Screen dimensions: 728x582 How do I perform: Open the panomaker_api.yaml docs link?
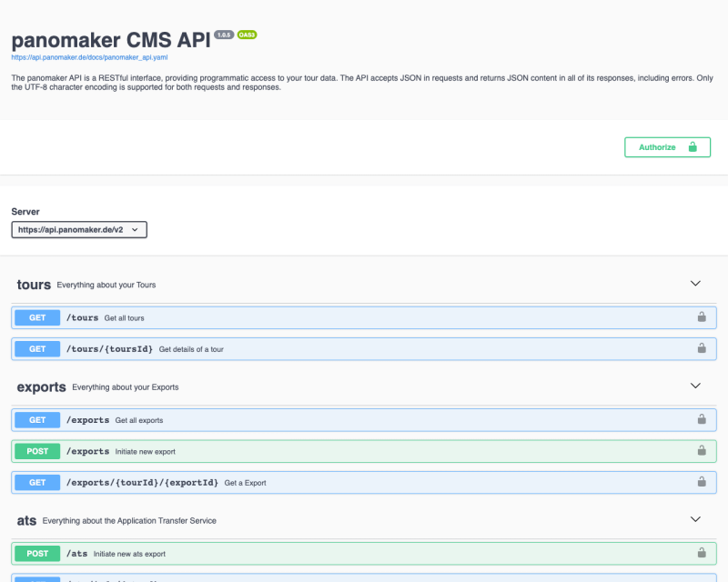pos(89,56)
